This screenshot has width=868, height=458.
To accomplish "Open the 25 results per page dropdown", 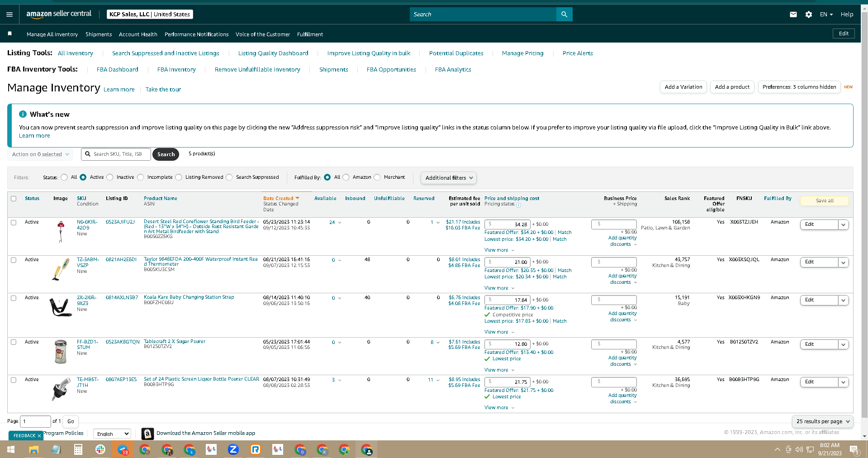I will (x=823, y=421).
